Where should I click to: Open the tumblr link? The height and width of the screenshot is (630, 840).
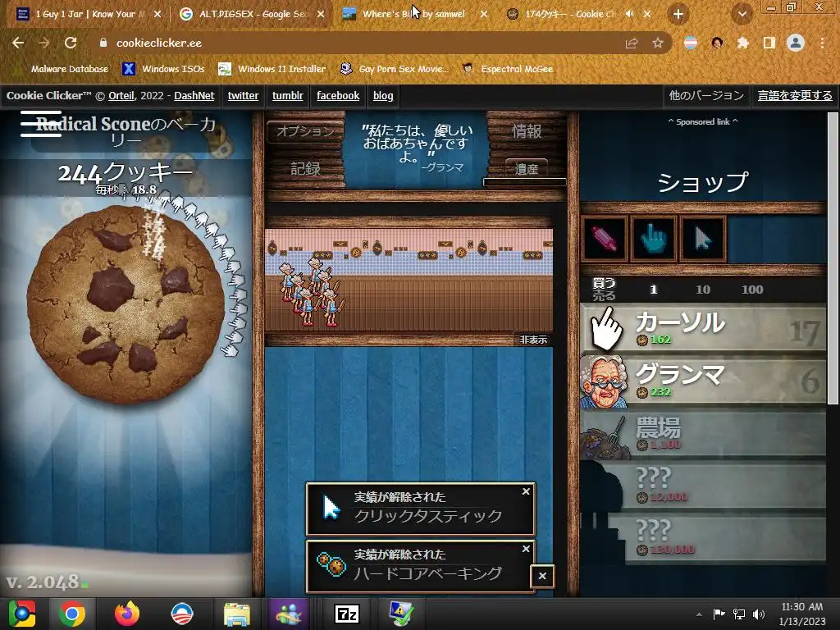(x=288, y=96)
